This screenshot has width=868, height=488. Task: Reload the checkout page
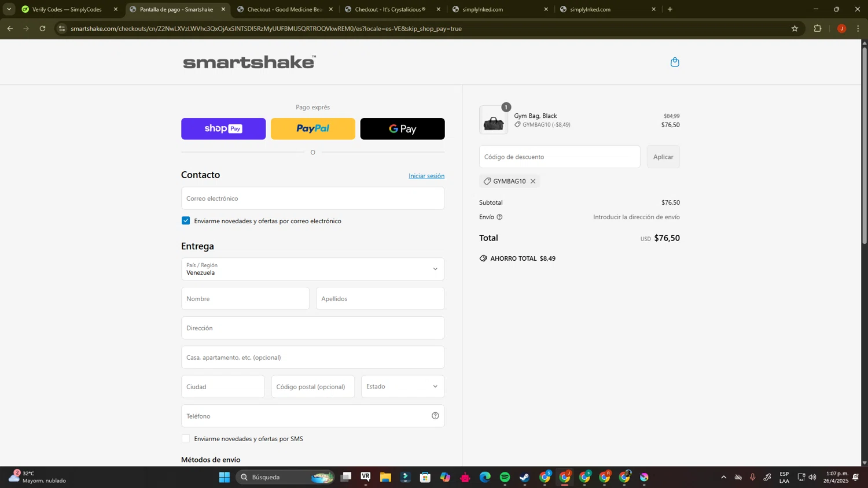[42, 28]
